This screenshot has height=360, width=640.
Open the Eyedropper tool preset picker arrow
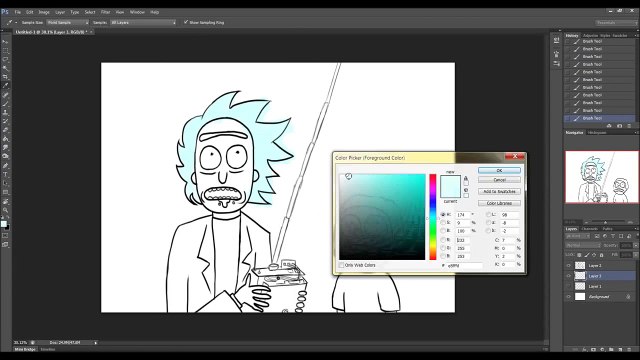[x=16, y=22]
